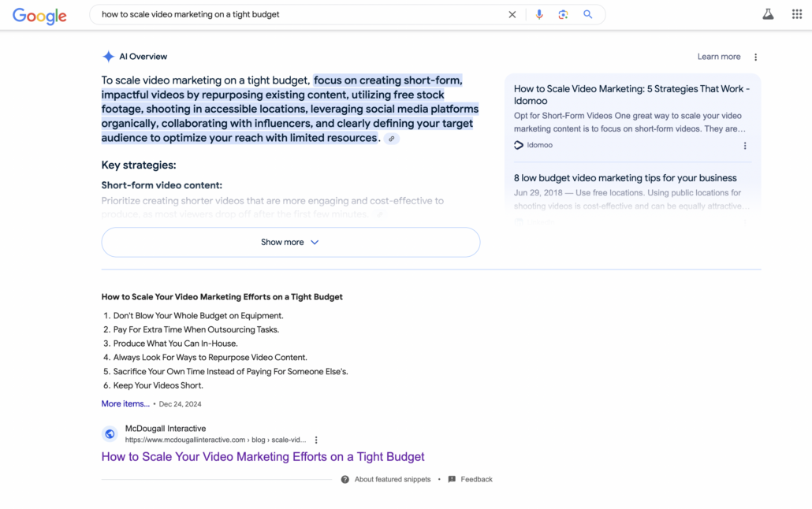Image resolution: width=812 pixels, height=509 pixels.
Task: Start voice search with microphone icon
Action: coord(539,14)
